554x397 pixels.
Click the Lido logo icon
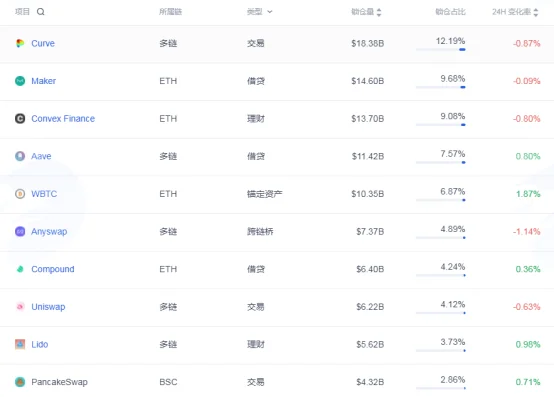click(20, 344)
